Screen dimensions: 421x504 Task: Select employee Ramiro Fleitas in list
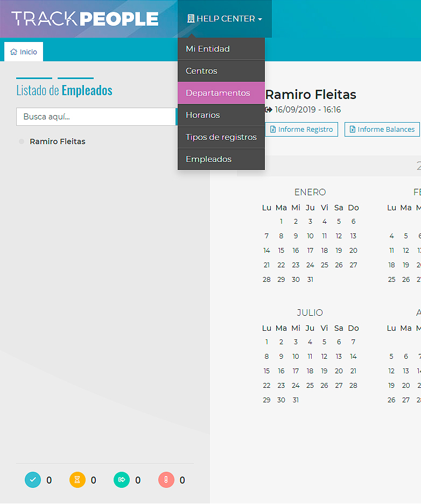point(58,141)
